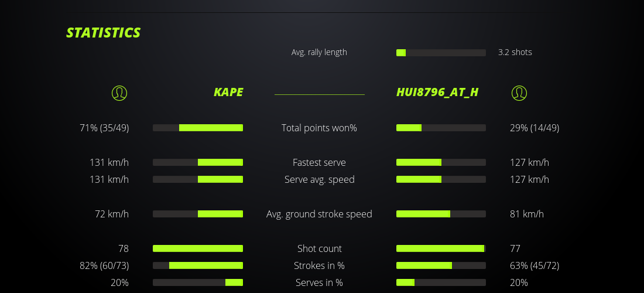Click HUI8796_AT_H's shot count bar
The width and height of the screenshot is (644, 293).
click(441, 248)
